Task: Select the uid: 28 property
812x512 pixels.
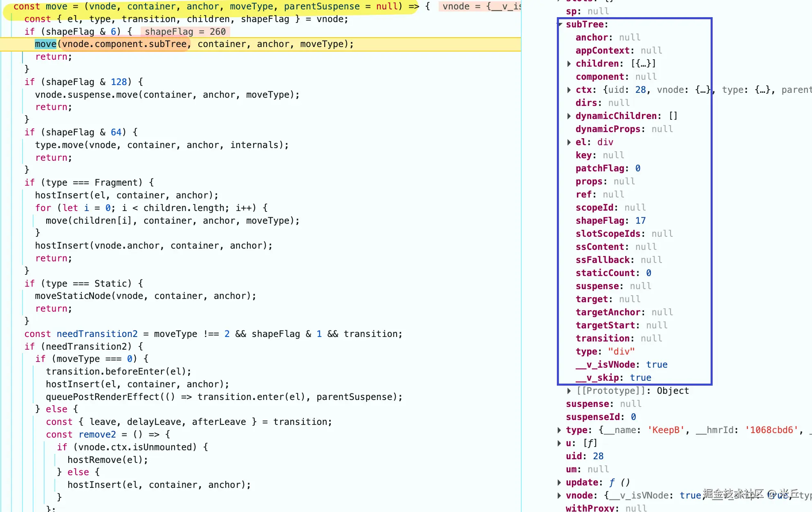Action: 585,456
